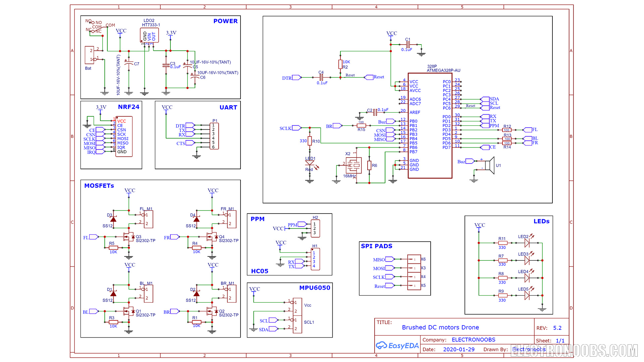Click the CE net port on PD7
The image size is (644, 362).
tap(485, 147)
